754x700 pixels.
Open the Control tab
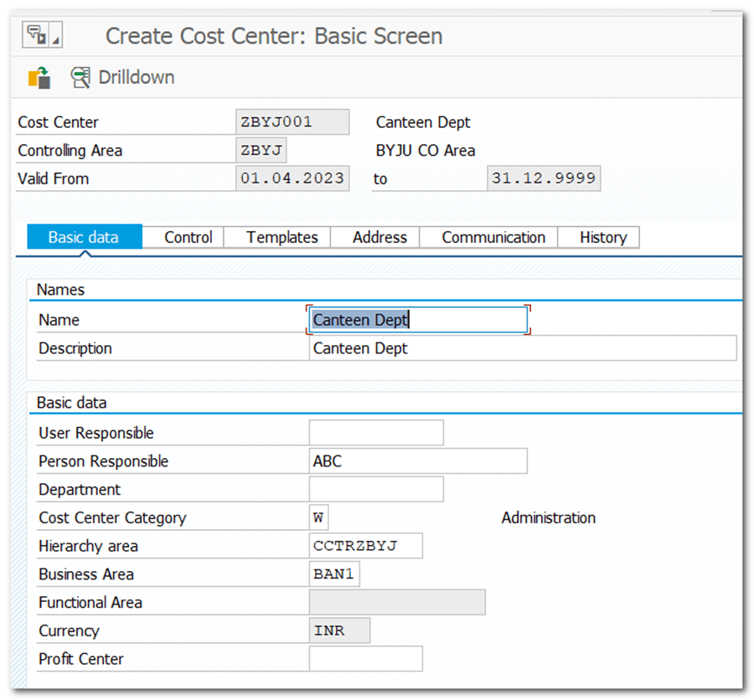[x=188, y=237]
